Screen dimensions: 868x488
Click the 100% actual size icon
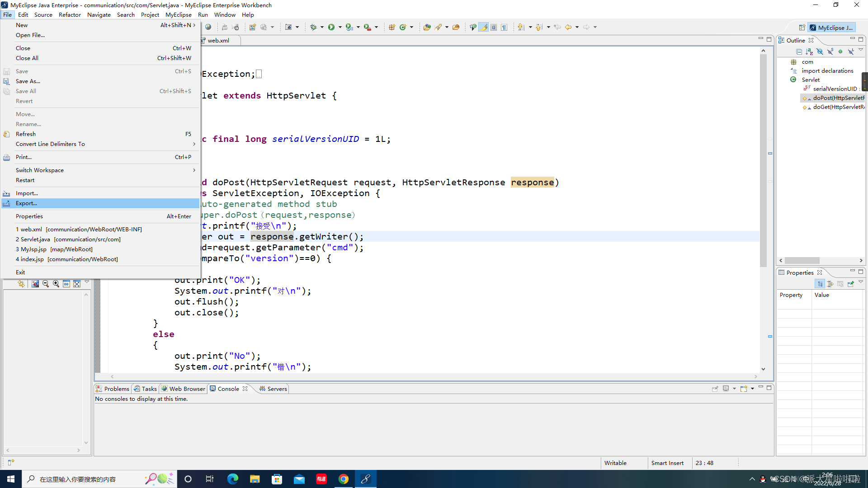66,284
